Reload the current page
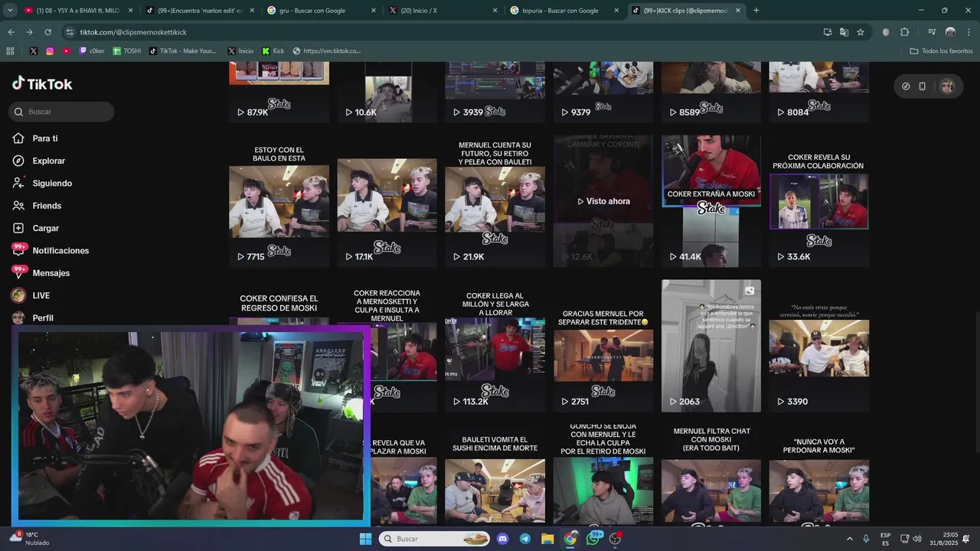Image resolution: width=980 pixels, height=551 pixels. (x=47, y=32)
